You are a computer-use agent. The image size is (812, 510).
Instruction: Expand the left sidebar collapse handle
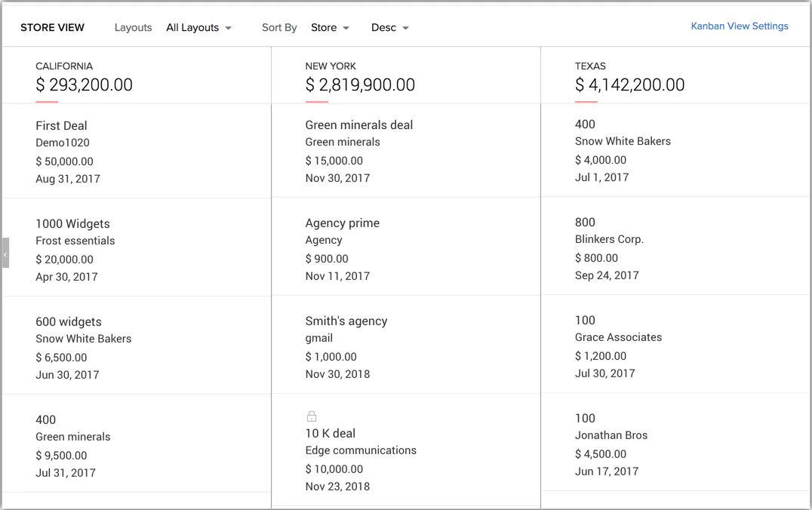pyautogui.click(x=5, y=253)
